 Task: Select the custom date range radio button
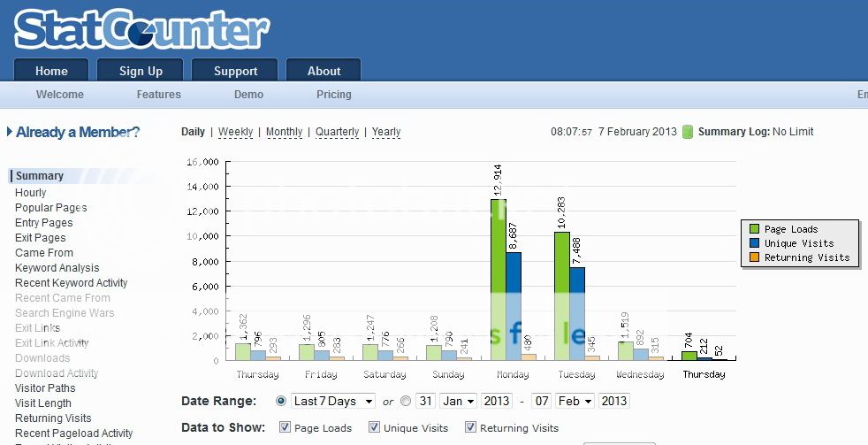pyautogui.click(x=406, y=401)
